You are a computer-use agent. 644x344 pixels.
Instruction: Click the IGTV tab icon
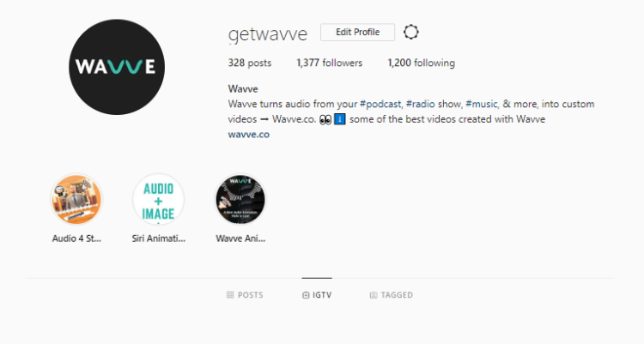point(306,295)
